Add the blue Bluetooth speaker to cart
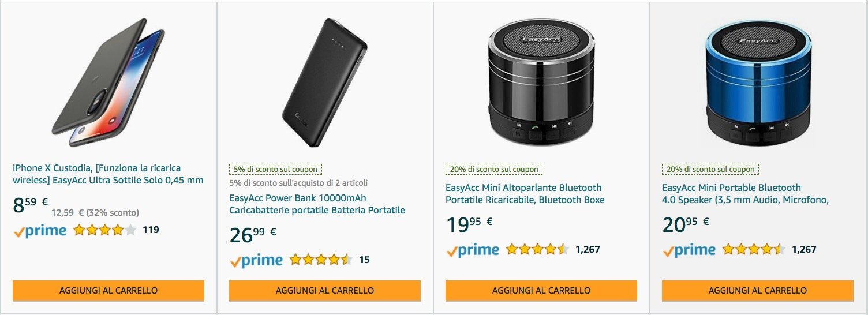This screenshot has height=315, width=868. click(x=758, y=290)
